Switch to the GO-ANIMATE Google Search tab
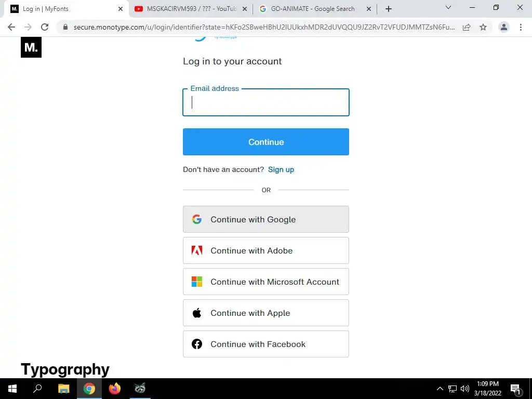Viewport: 532px width, 399px height. [x=315, y=9]
